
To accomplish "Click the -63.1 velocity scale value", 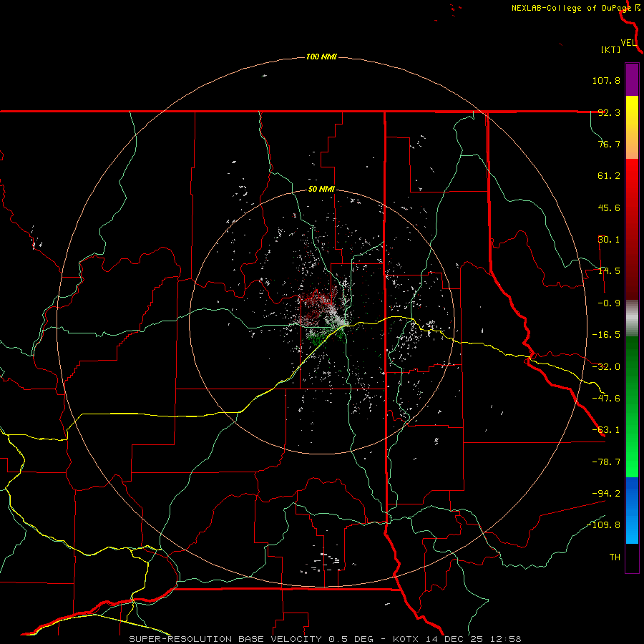I will 606,430.
